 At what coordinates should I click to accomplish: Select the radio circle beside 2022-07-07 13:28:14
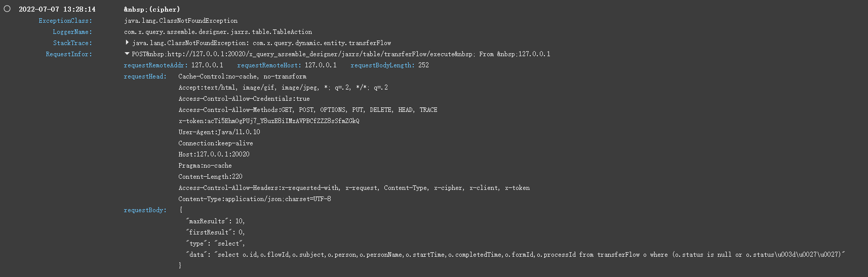coord(7,9)
